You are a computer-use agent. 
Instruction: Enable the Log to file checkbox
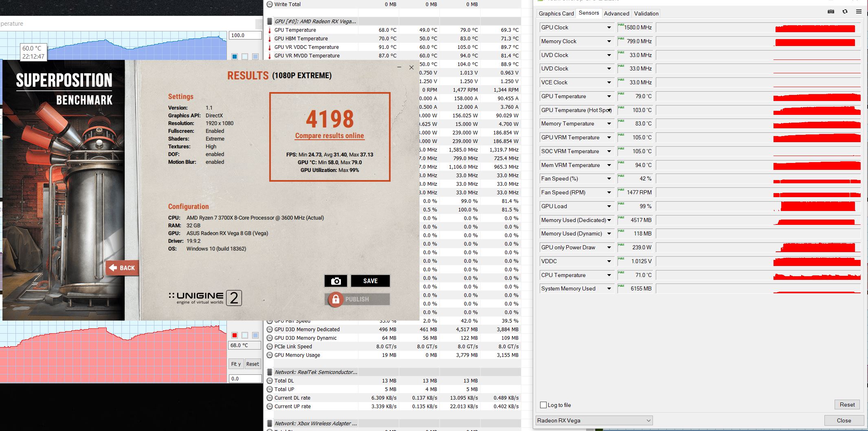(x=543, y=405)
